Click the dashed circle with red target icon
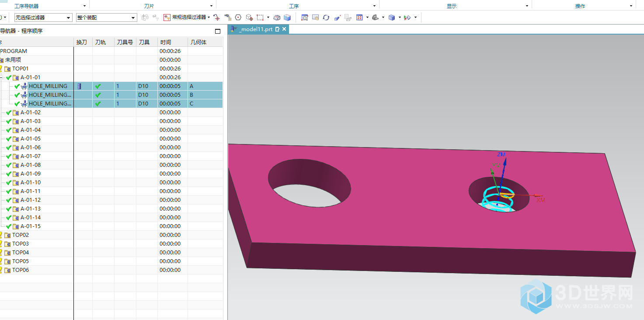Image resolution: width=644 pixels, height=320 pixels. [249, 18]
